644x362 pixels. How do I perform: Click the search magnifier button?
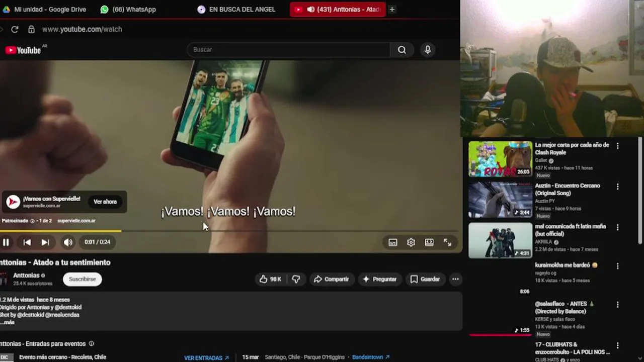point(402,50)
